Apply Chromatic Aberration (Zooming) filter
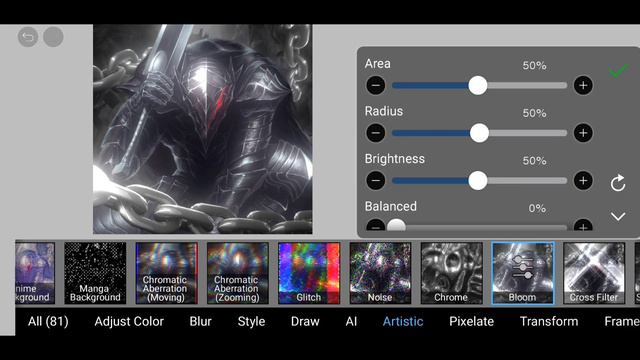This screenshot has width=640, height=360. point(238,273)
